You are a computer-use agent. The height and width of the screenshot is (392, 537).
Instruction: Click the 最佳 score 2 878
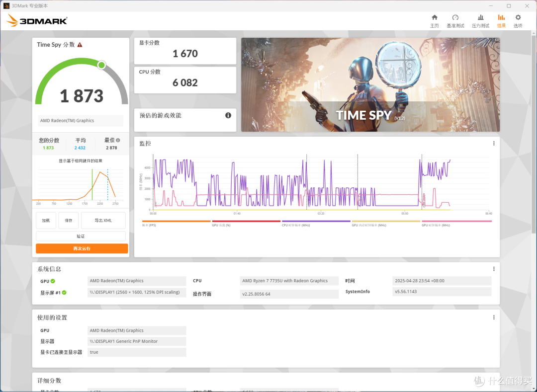point(111,148)
